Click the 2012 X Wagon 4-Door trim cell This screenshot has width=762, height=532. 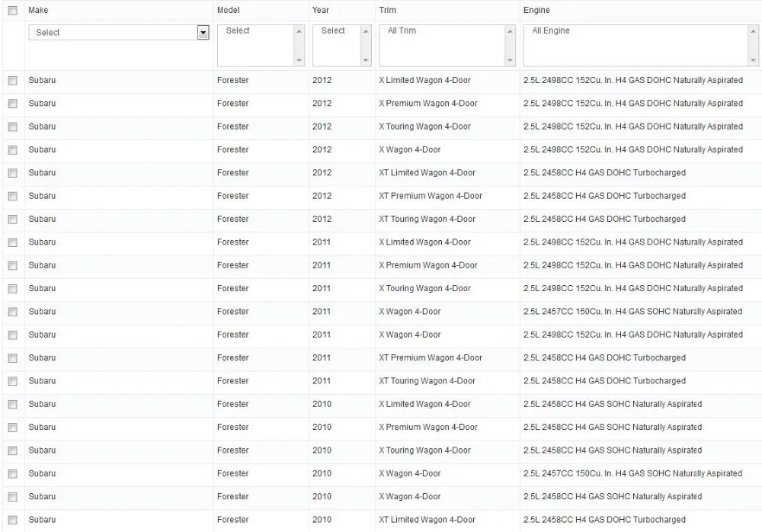pyautogui.click(x=410, y=150)
